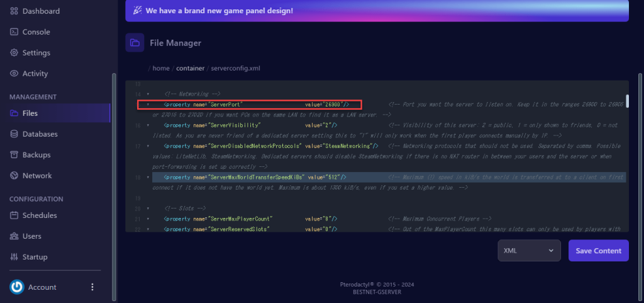
Task: Open the Account three-dot menu
Action: click(92, 287)
